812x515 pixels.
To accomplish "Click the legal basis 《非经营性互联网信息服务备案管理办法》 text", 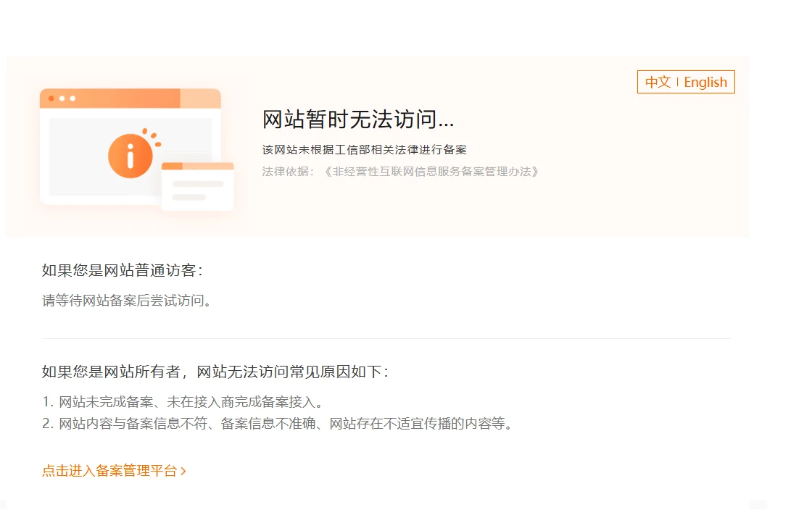I will [431, 172].
